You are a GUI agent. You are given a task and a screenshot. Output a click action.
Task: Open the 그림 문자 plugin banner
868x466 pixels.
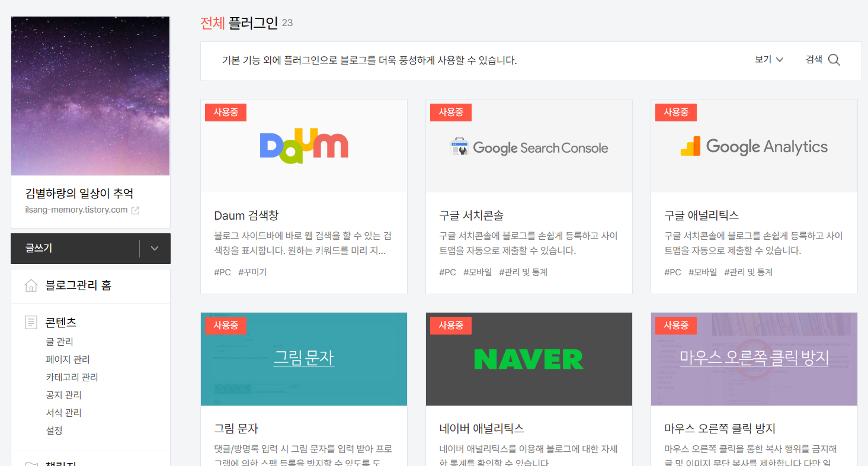click(x=304, y=359)
